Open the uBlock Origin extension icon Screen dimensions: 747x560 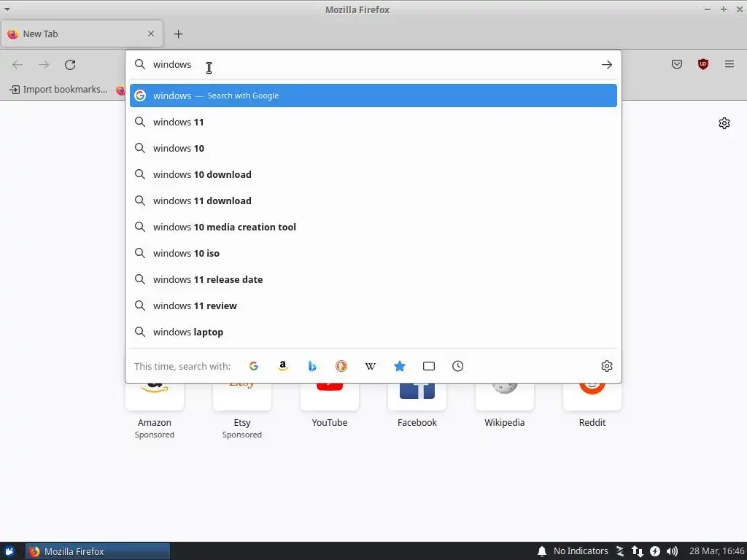coord(703,64)
